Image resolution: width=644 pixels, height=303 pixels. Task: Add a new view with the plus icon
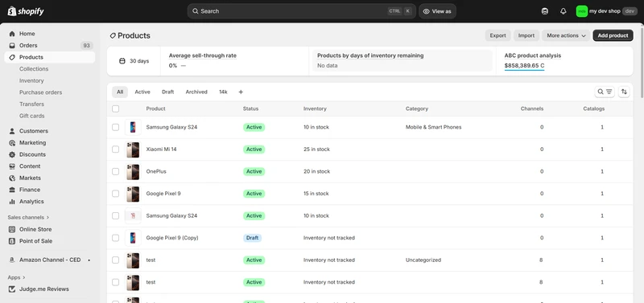241,92
